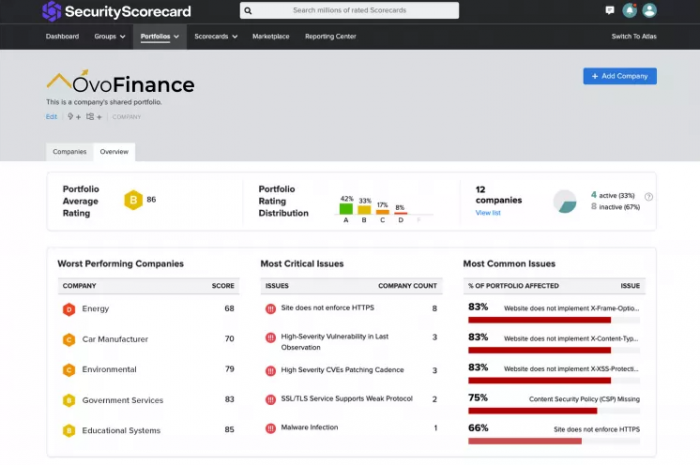Click the Educational Systems company name

pos(121,431)
